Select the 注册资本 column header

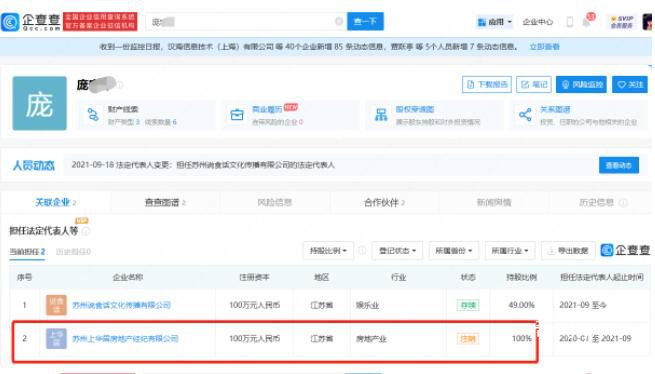(x=254, y=277)
